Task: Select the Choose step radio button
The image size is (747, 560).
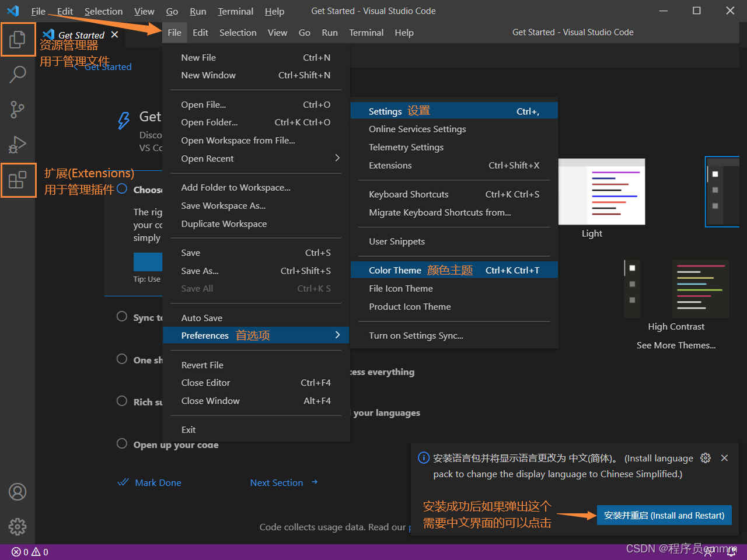Action: coord(122,188)
